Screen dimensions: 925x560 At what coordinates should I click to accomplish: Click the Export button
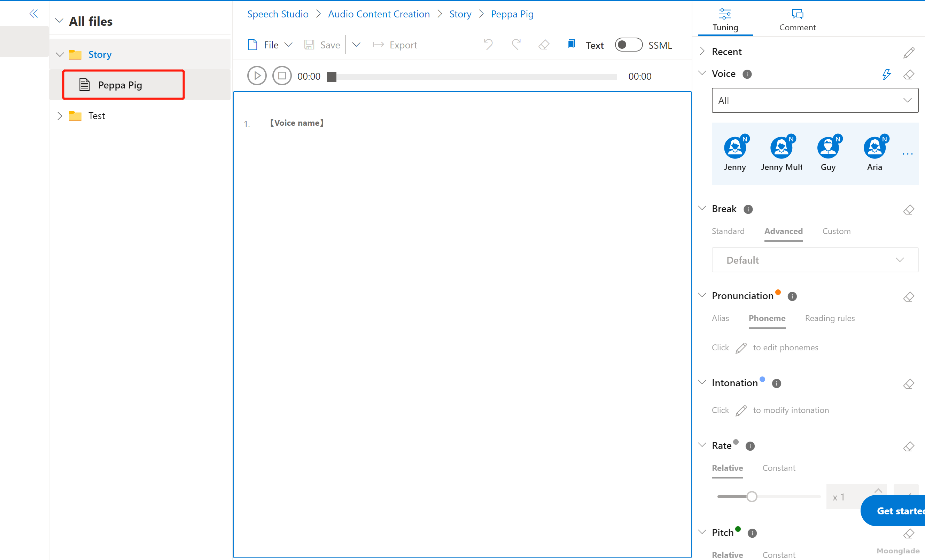395,45
